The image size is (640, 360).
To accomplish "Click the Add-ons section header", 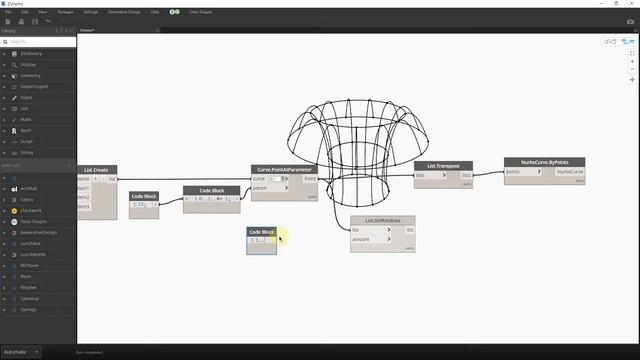I will point(38,165).
